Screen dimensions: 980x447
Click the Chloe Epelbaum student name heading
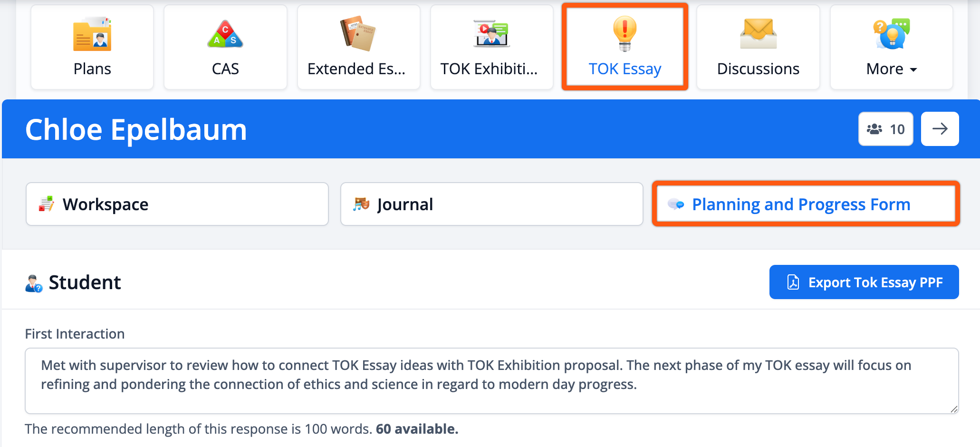click(136, 130)
